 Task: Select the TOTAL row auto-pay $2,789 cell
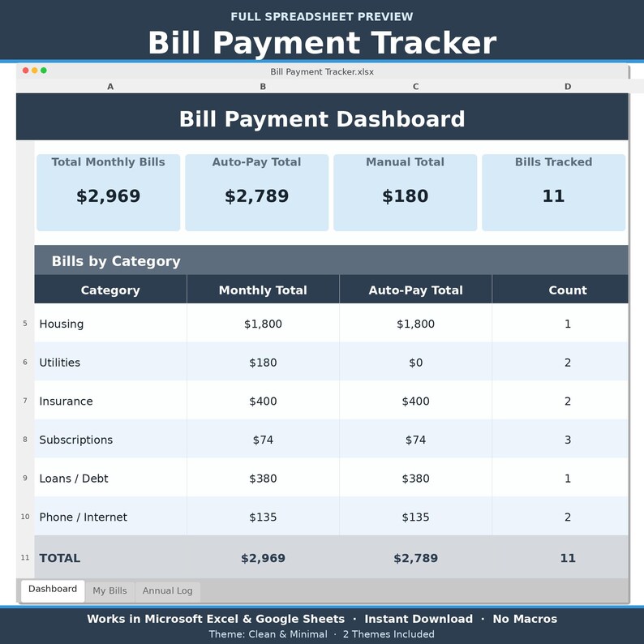coord(415,557)
